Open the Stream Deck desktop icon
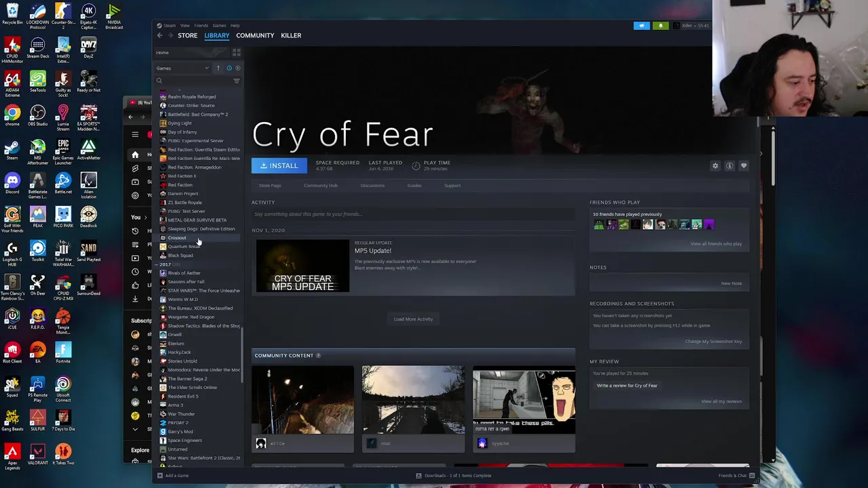The width and height of the screenshot is (868, 488). 38,47
